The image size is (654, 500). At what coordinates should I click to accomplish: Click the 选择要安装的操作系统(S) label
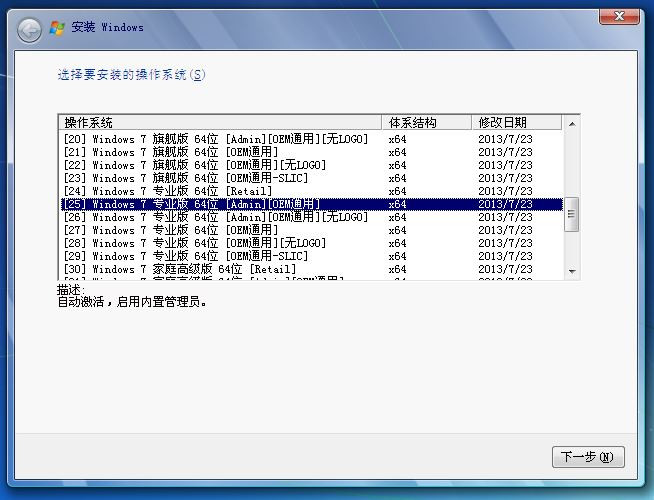click(x=131, y=75)
